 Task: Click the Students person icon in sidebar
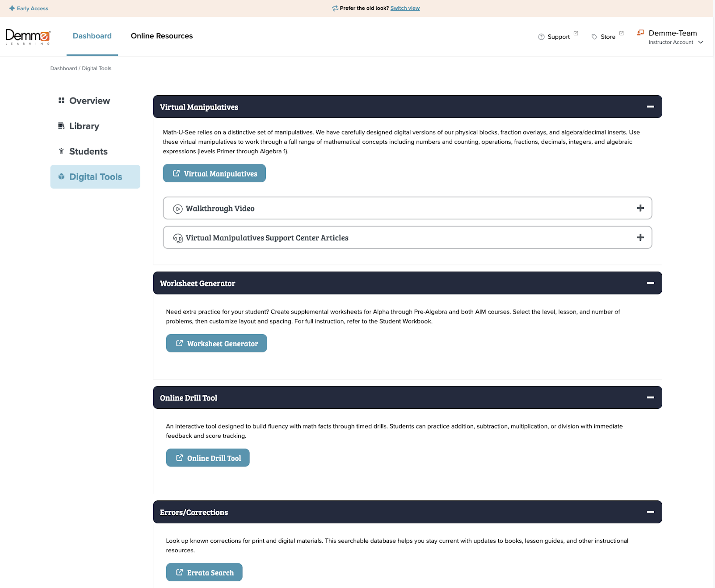[61, 151]
